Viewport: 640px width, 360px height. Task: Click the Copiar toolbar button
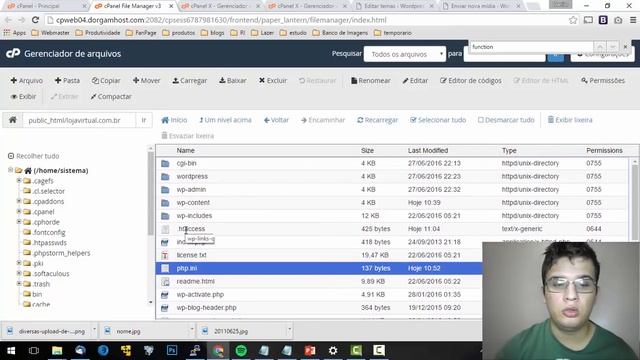(106, 81)
